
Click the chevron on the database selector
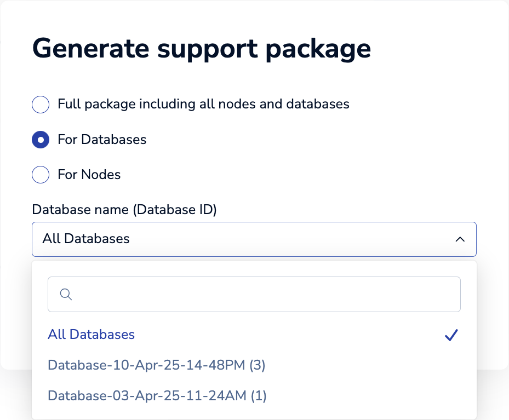(460, 239)
